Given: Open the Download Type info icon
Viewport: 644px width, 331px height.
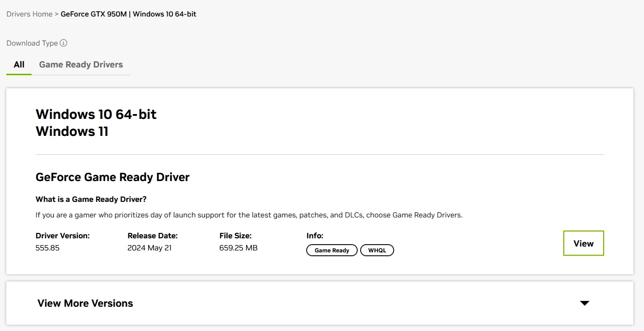Looking at the screenshot, I should 64,43.
